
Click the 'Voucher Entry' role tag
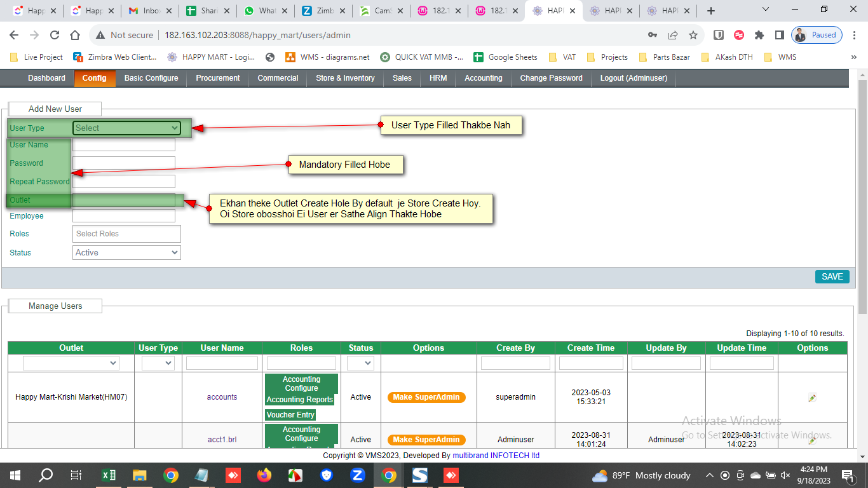tap(290, 415)
